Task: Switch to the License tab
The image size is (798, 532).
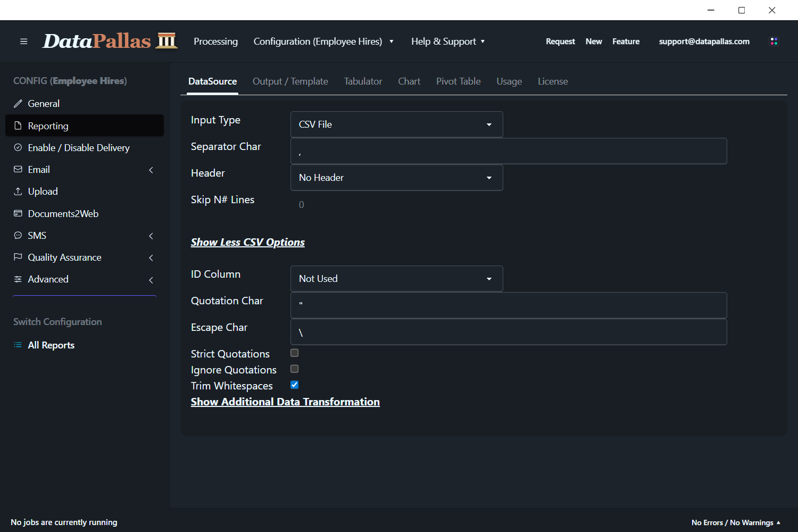Action: 553,81
